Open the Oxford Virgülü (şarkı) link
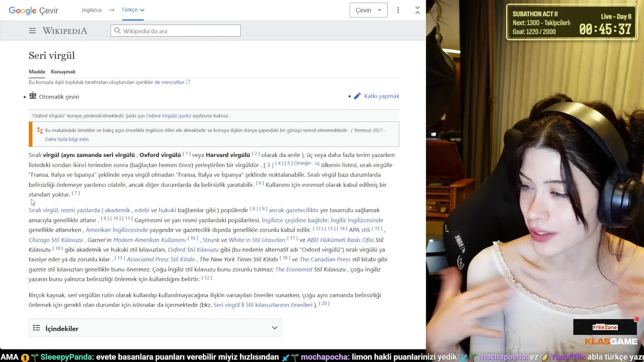644x362 pixels. point(169,116)
